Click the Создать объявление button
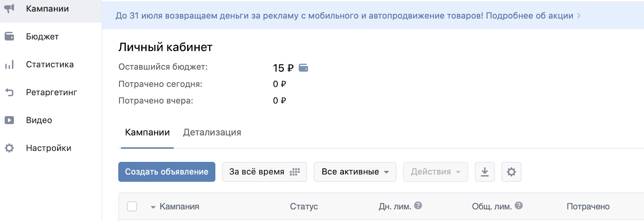Viewport: 644px width, 221px height. tap(167, 172)
